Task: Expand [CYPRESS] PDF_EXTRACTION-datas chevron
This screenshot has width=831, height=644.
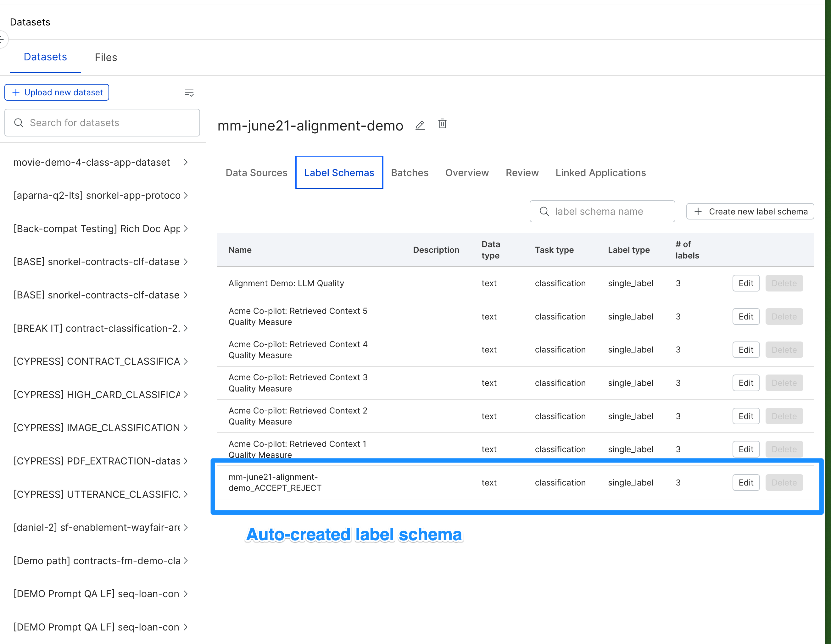Action: coord(185,461)
